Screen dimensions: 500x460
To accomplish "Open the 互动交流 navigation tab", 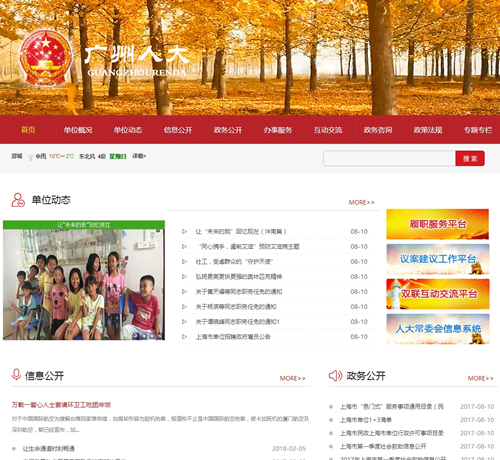I will tap(328, 130).
